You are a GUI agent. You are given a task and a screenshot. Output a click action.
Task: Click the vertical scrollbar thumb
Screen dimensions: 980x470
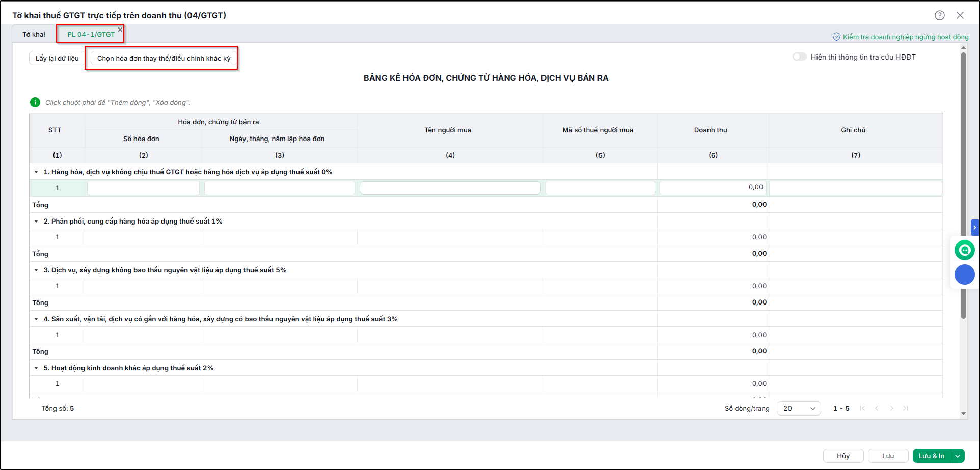(x=963, y=186)
